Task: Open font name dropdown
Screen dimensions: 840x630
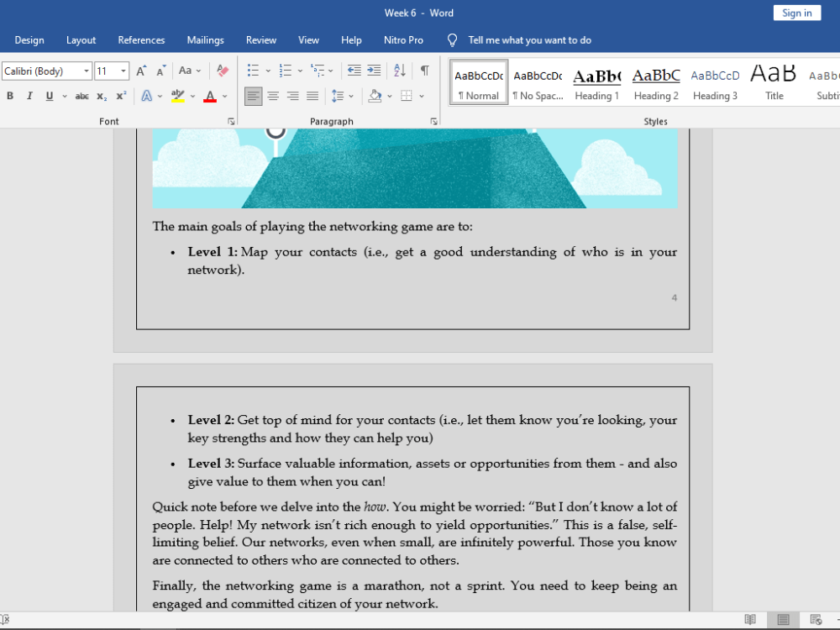Action: [87, 71]
